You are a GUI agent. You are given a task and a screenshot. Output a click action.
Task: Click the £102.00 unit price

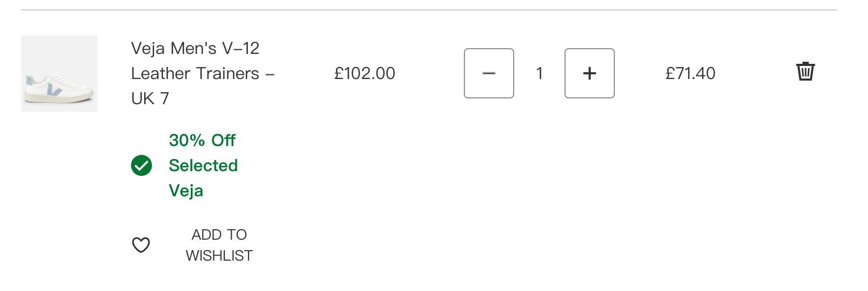pyautogui.click(x=365, y=73)
